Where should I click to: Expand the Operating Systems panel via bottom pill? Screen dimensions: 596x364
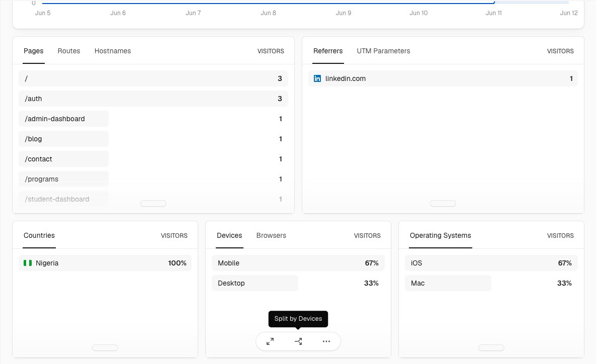(491, 348)
